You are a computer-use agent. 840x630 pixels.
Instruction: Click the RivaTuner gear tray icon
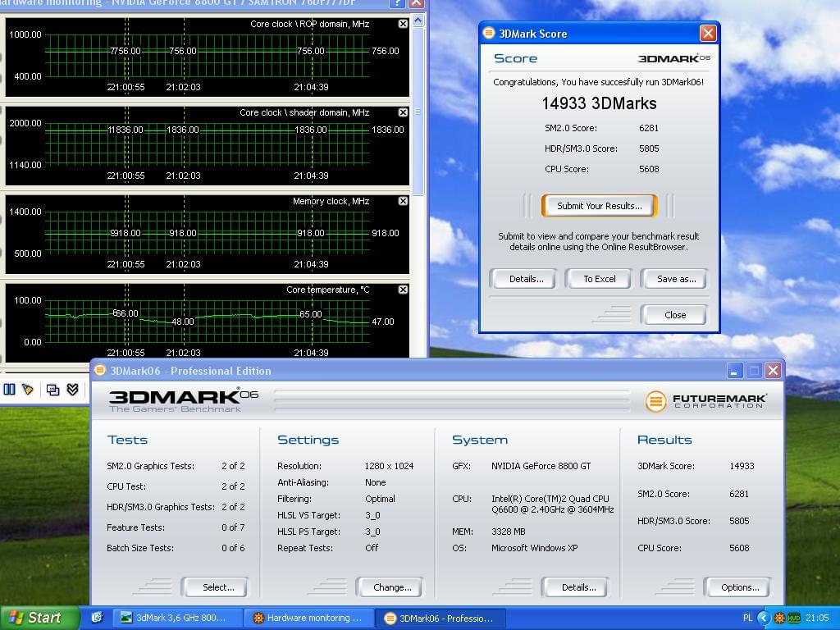pyautogui.click(x=778, y=618)
